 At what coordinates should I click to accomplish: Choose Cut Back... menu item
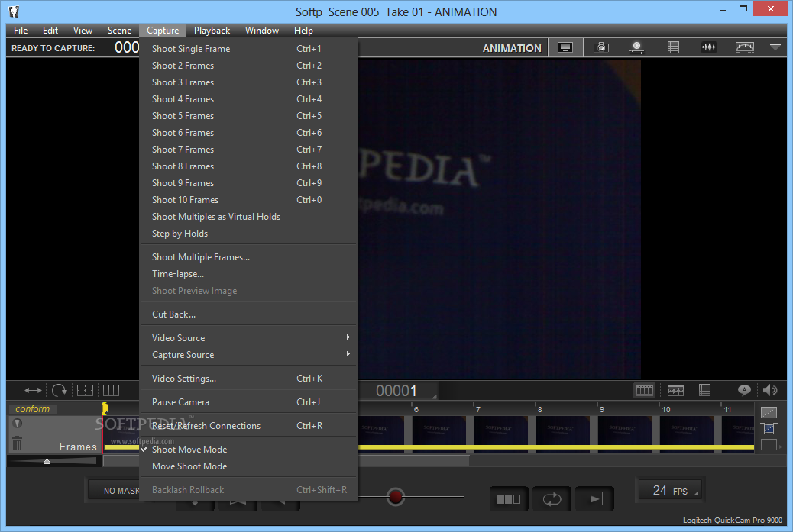click(248, 314)
